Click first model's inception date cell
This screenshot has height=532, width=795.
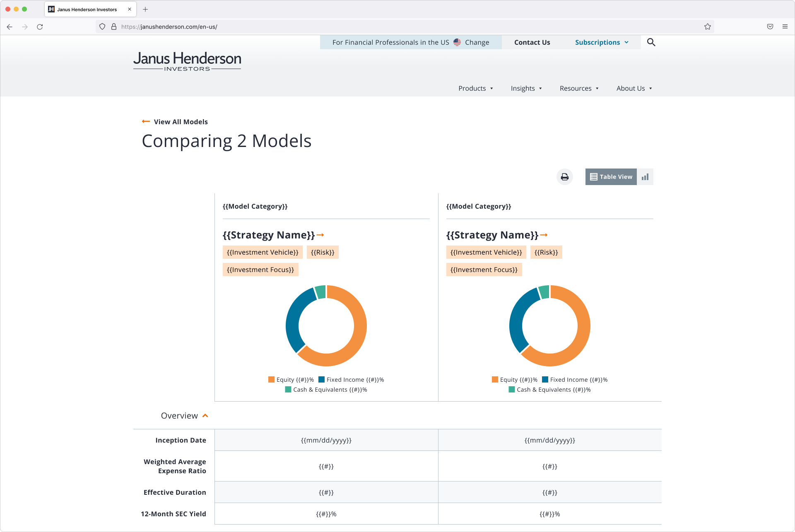tap(326, 440)
